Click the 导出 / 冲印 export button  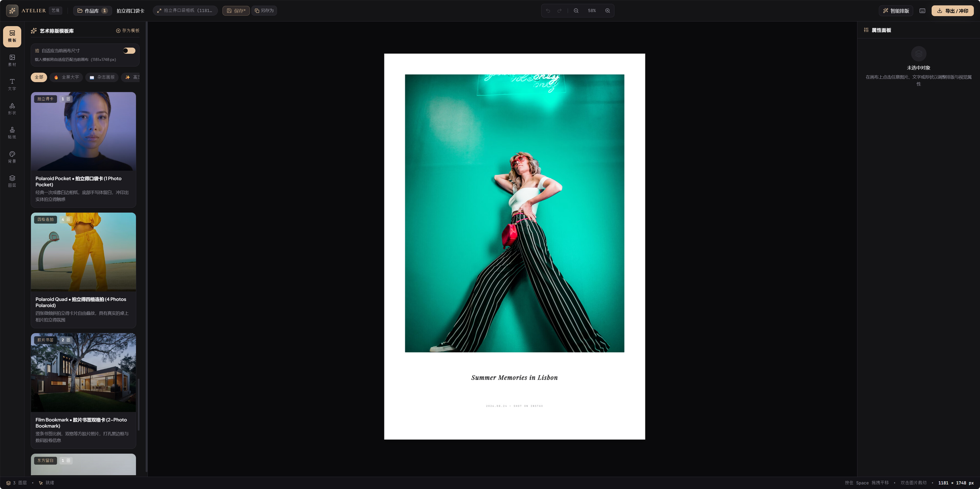(952, 11)
